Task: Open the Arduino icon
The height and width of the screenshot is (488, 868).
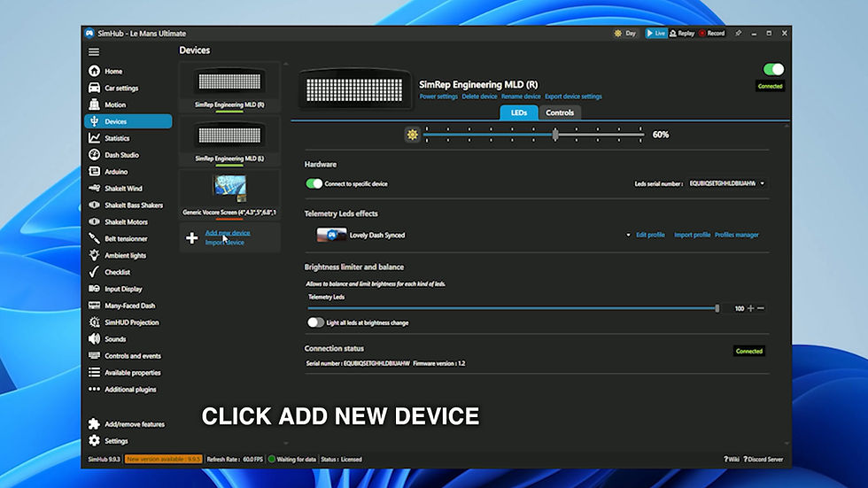Action: pyautogui.click(x=94, y=172)
